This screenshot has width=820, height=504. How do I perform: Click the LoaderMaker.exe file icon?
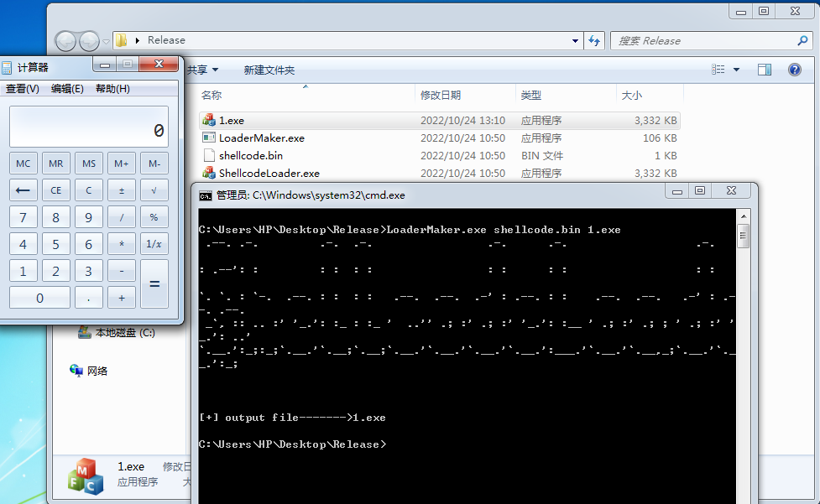(209, 138)
